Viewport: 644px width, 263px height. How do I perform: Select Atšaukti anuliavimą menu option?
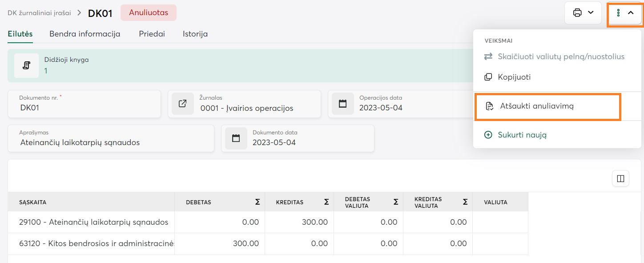point(536,106)
